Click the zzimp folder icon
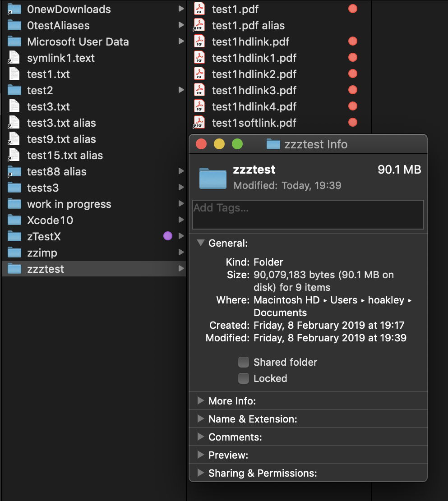 coord(14,253)
